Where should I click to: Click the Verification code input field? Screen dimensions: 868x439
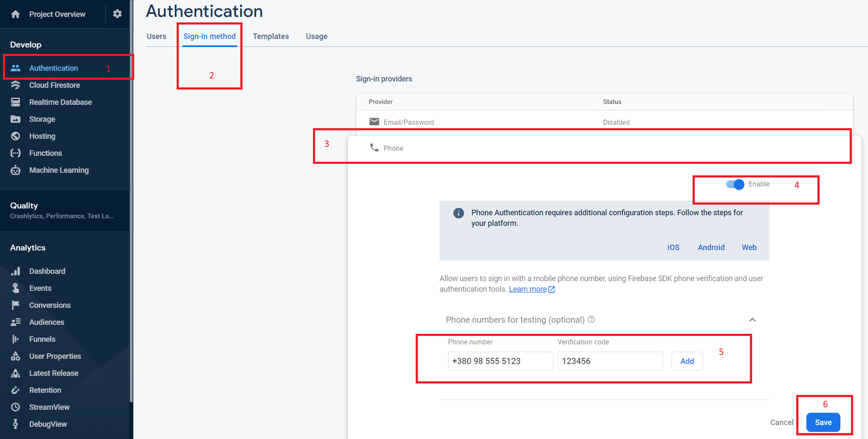pyautogui.click(x=610, y=361)
